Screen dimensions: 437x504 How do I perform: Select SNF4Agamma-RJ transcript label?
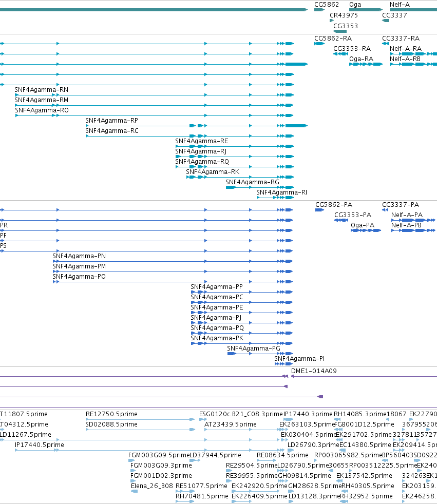click(201, 151)
